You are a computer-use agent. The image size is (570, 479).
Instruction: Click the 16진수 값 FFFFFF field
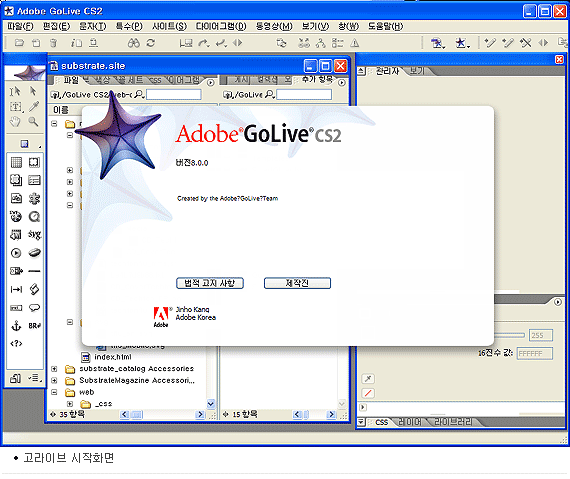(x=535, y=353)
